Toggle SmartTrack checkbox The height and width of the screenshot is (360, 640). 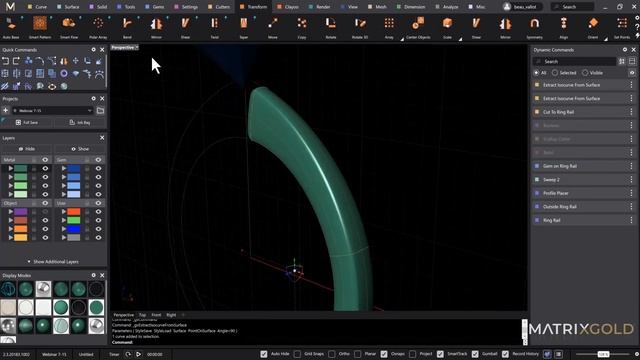click(440, 354)
